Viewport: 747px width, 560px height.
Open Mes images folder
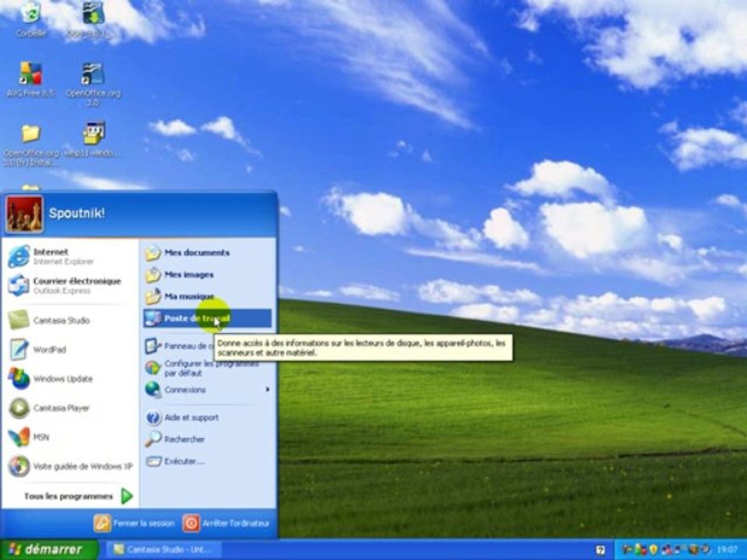pos(207,275)
